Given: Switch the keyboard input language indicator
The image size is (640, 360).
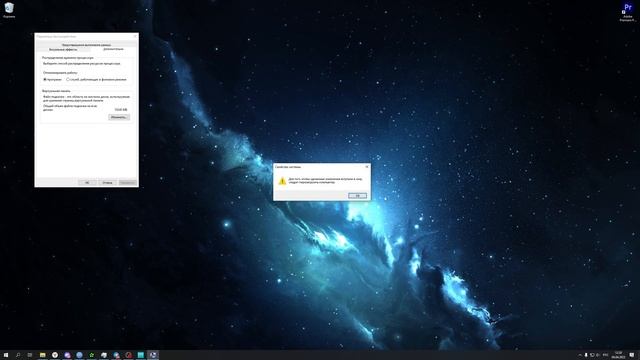Looking at the screenshot, I should pyautogui.click(x=605, y=355).
